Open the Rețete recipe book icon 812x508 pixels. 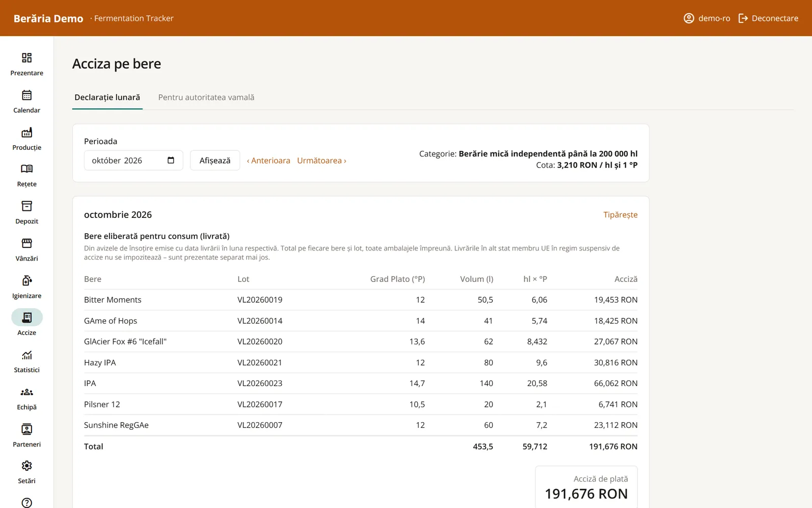coord(27,169)
